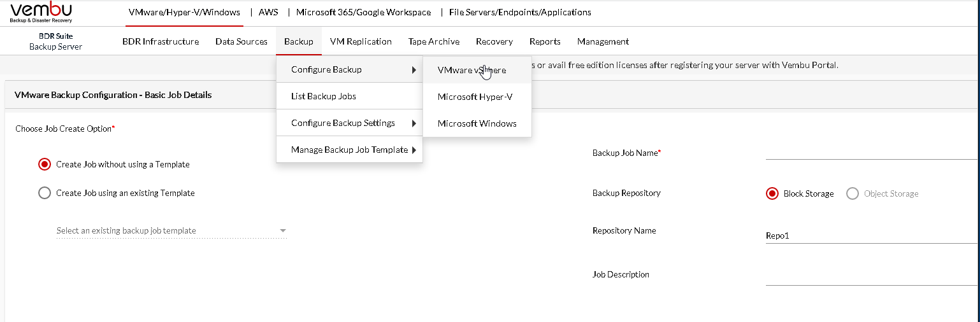
Task: Select the Object Storage radio button
Action: coord(853,193)
